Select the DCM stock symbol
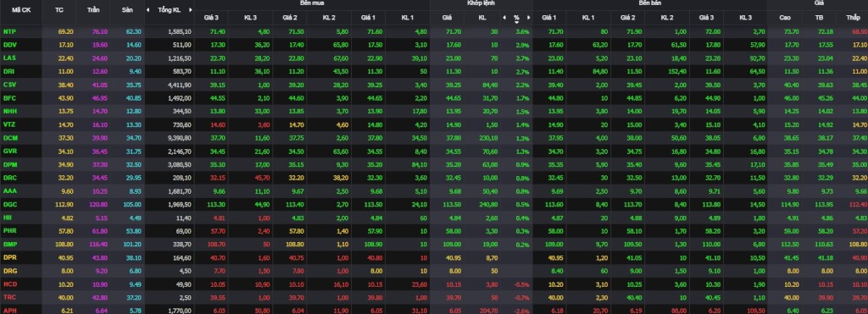The image size is (868, 314). tap(10, 138)
